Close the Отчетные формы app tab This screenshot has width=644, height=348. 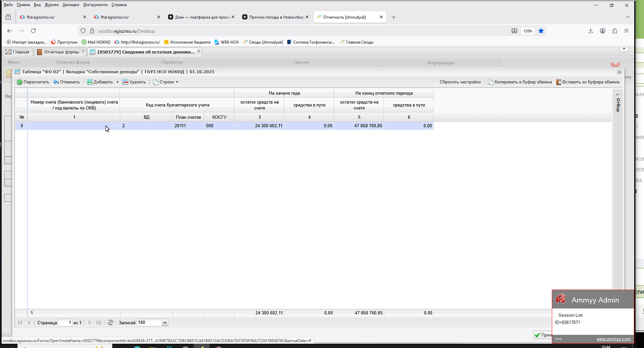pos(83,52)
